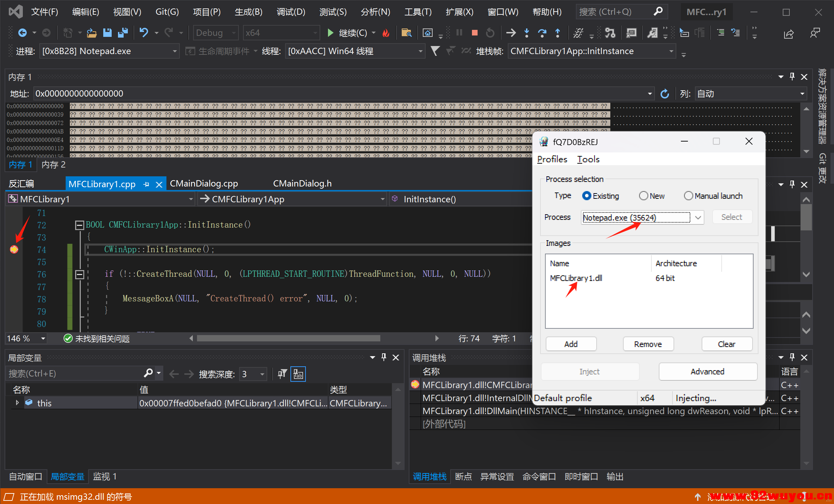The width and height of the screenshot is (834, 504).
Task: Click the Remove image button
Action: point(648,344)
